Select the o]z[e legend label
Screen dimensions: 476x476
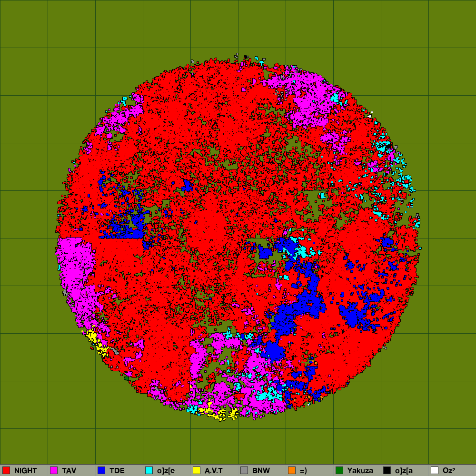pyautogui.click(x=166, y=471)
